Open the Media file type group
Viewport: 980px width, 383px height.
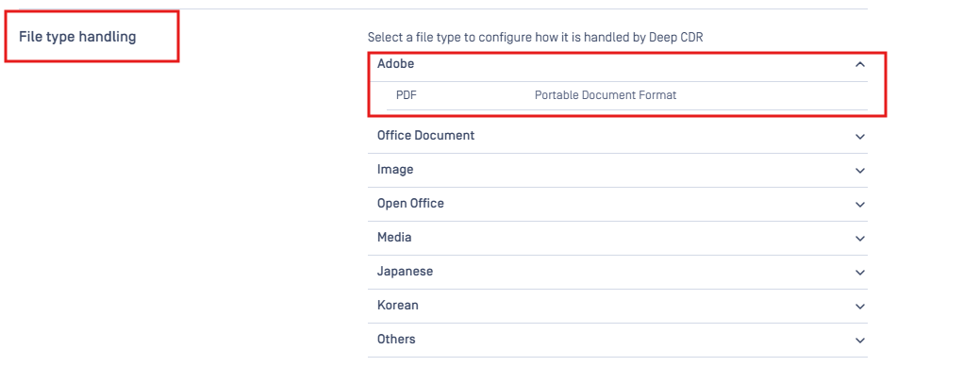click(x=394, y=238)
